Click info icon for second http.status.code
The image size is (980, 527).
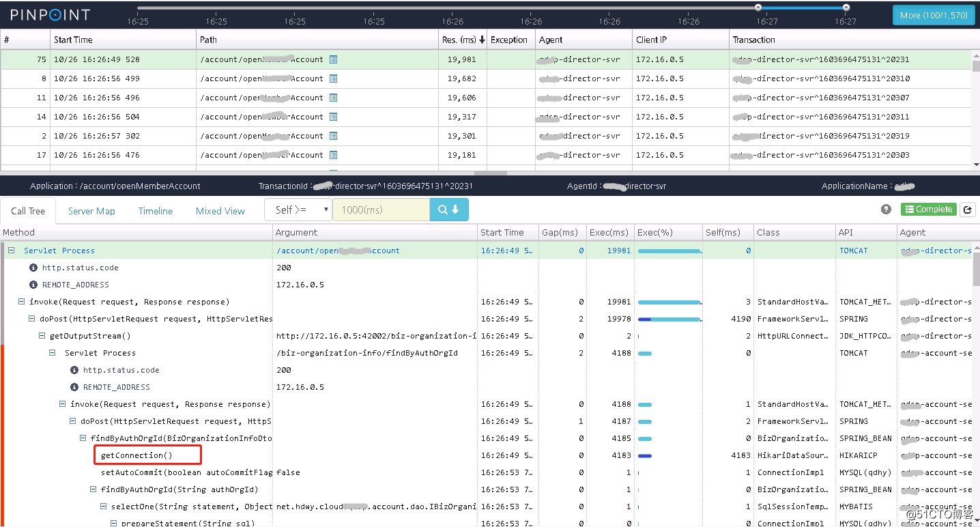(x=74, y=370)
